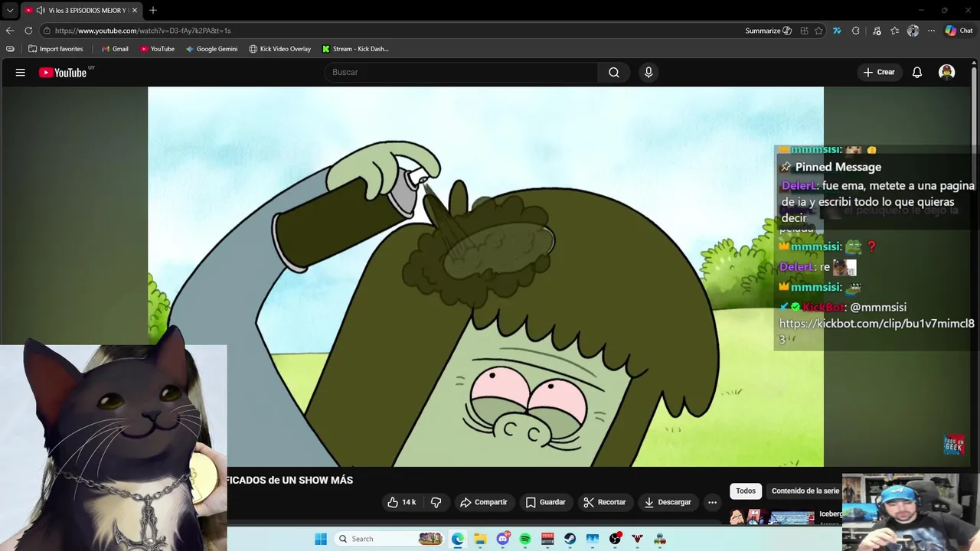Mute tab via speaker icon on tab
The height and width of the screenshot is (551, 980).
coord(41,11)
